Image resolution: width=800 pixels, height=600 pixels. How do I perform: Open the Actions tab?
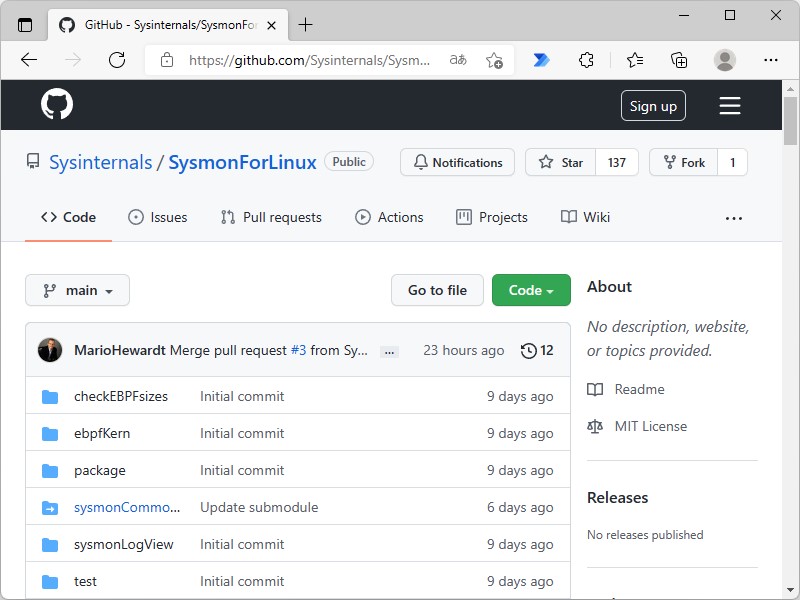point(389,217)
